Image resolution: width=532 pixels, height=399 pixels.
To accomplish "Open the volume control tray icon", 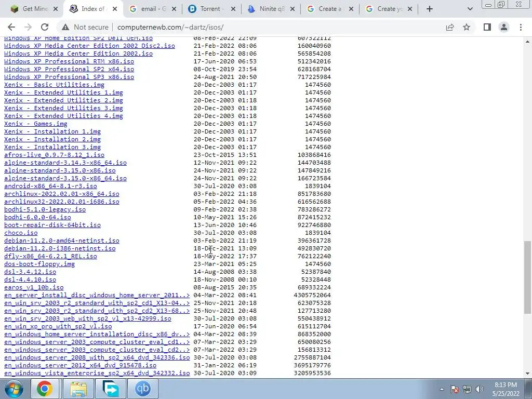I will pos(480,389).
